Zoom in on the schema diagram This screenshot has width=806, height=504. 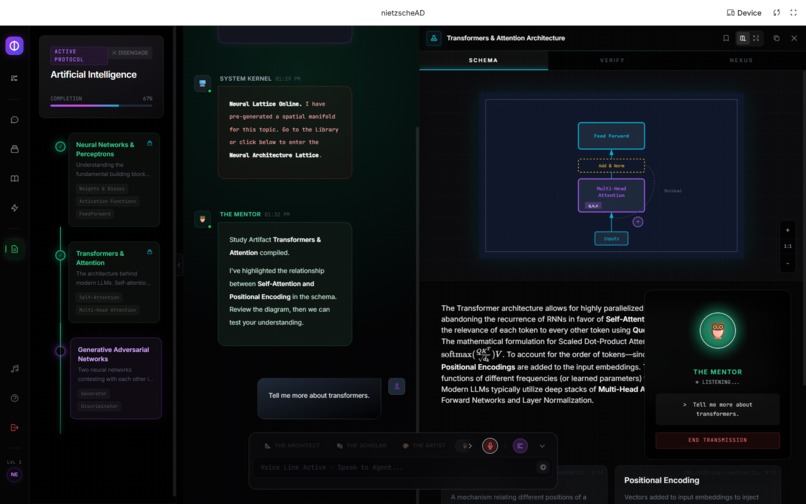click(x=787, y=230)
